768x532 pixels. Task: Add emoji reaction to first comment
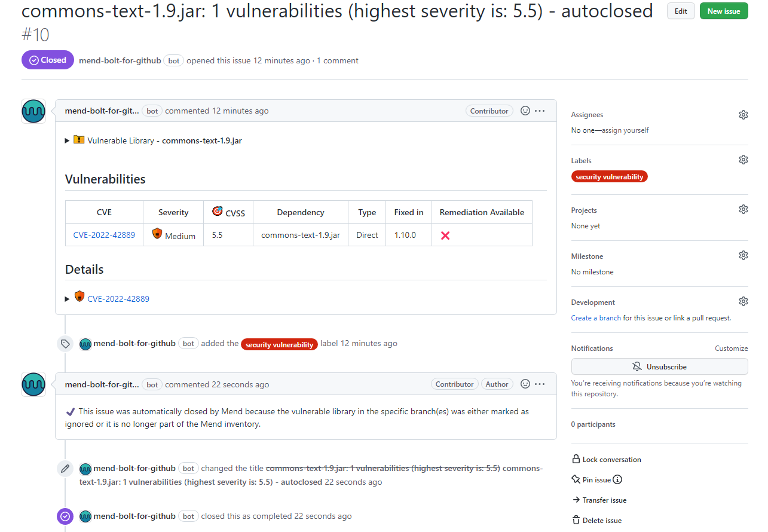(x=525, y=111)
